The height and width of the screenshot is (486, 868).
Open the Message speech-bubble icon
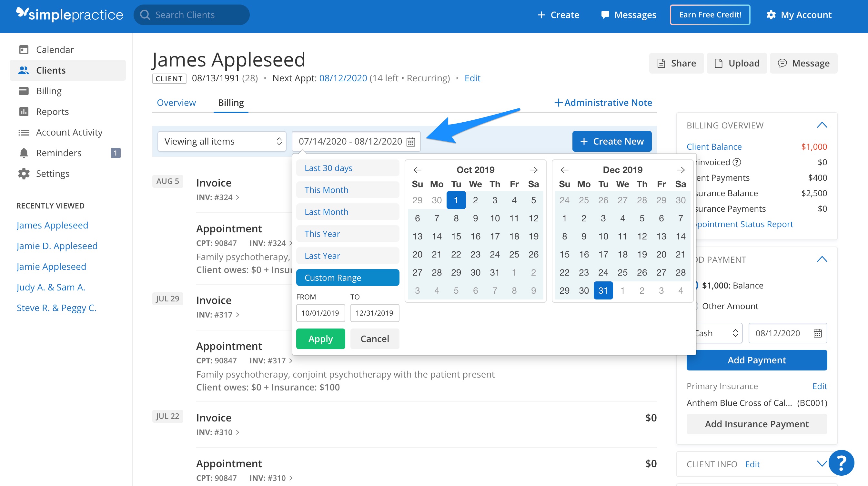tap(782, 63)
